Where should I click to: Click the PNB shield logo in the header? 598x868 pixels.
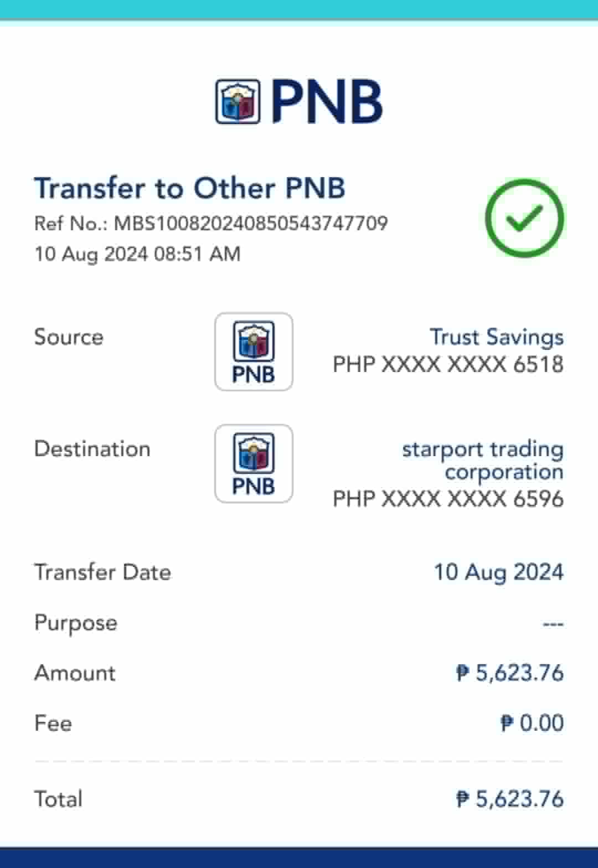238,102
